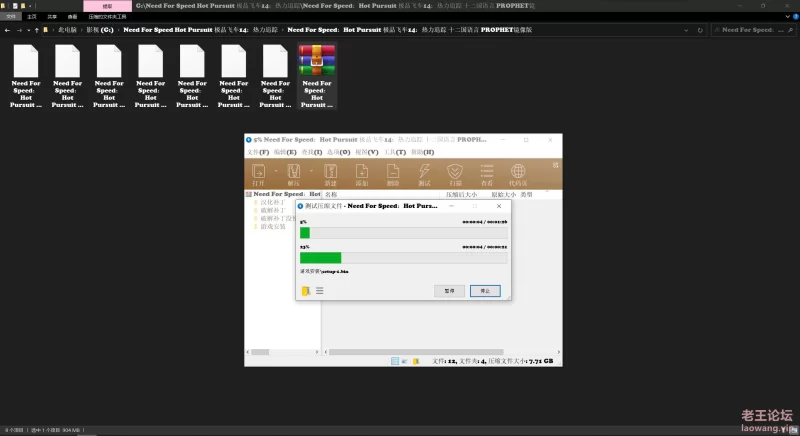The image size is (800, 436).
Task: Expand the address bar history dropdown
Action: [x=686, y=30]
